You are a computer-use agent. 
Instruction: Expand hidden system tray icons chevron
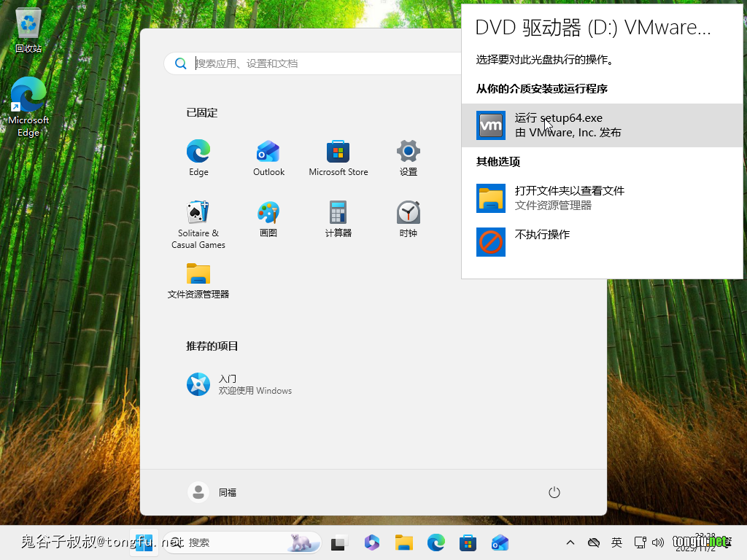(570, 542)
